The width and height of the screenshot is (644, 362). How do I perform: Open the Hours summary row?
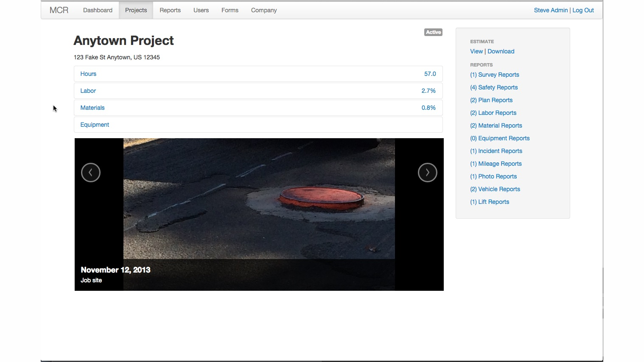(x=258, y=74)
